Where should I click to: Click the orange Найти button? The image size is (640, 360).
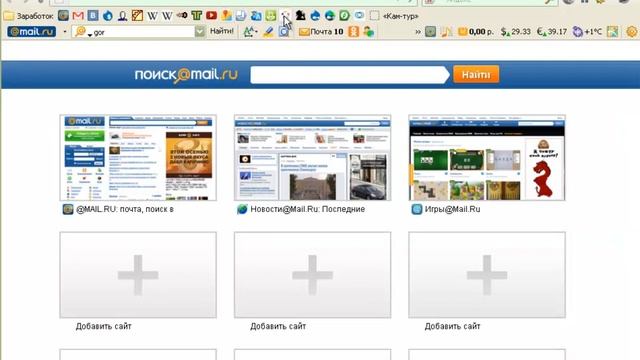476,75
